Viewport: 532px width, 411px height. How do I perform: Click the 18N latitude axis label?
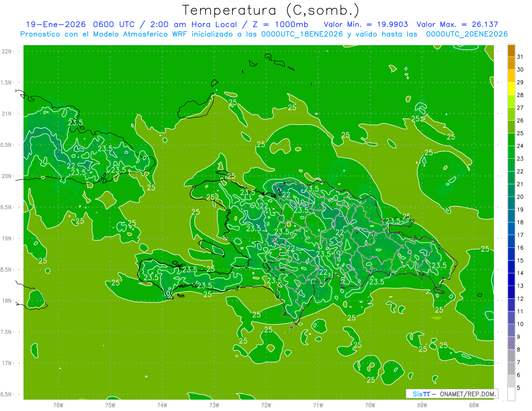(x=8, y=301)
